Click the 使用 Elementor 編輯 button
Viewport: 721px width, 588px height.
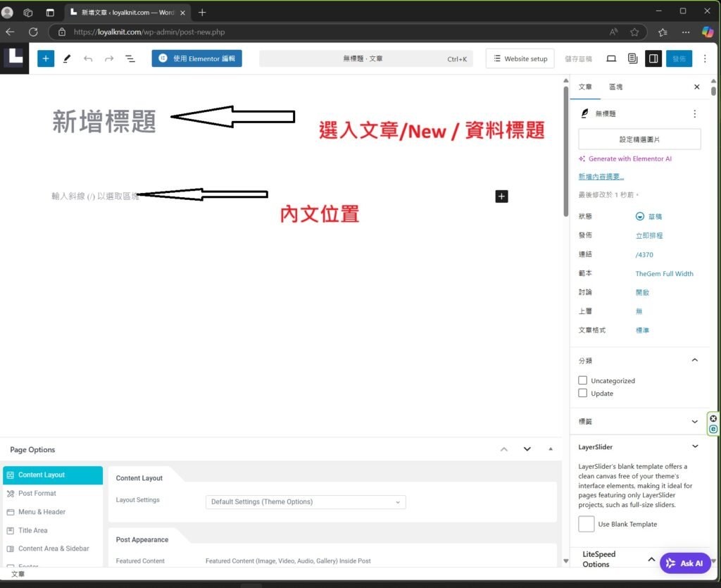(x=196, y=58)
